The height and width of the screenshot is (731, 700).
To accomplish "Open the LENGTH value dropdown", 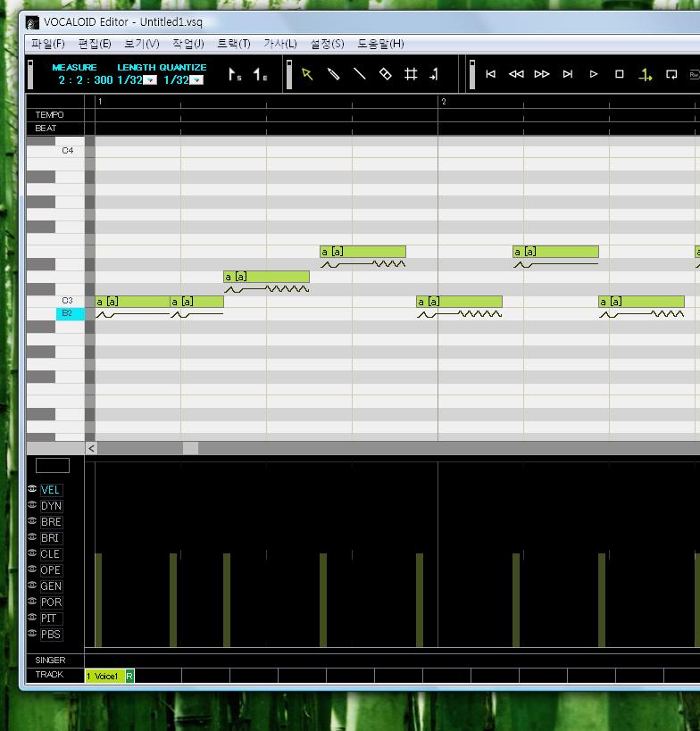I will (150, 80).
